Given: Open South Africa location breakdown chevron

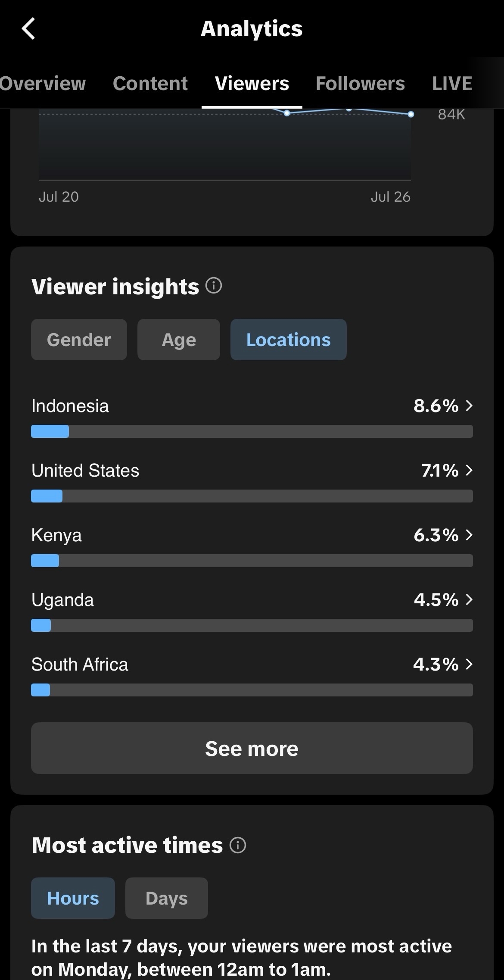Looking at the screenshot, I should coord(470,664).
